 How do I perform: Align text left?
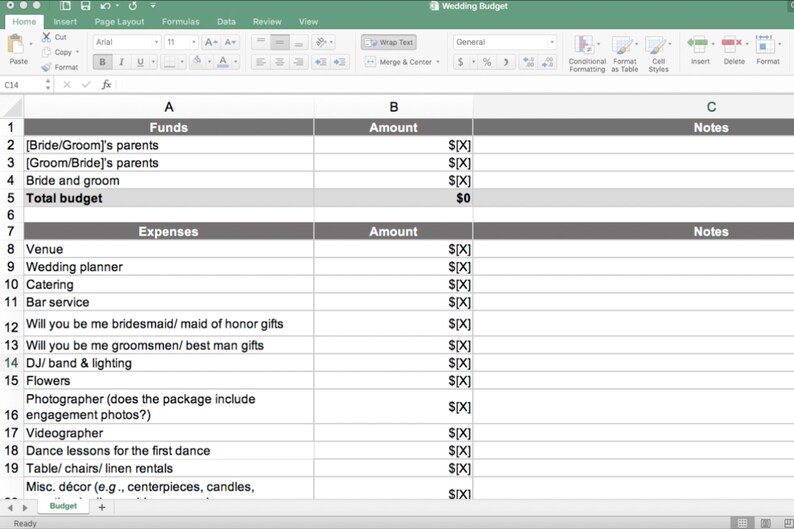[x=260, y=62]
